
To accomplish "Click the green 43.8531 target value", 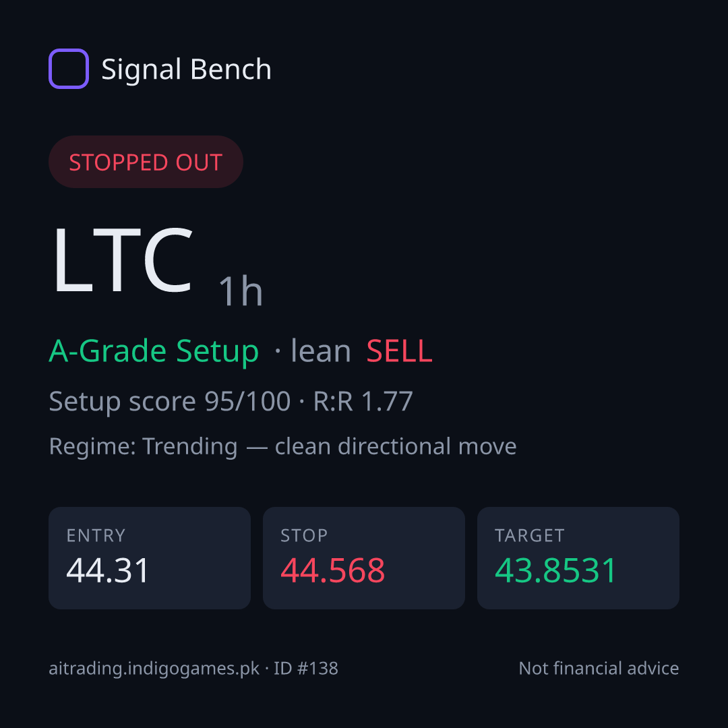I will click(555, 570).
